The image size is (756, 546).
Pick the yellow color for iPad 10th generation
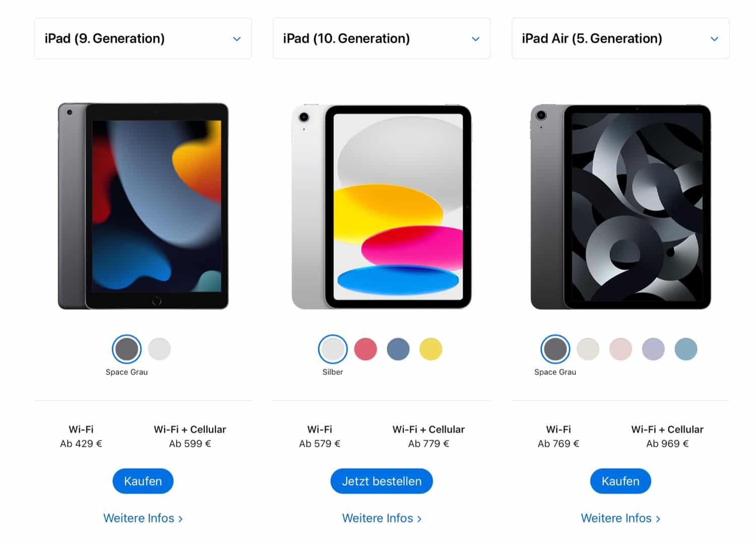(430, 349)
